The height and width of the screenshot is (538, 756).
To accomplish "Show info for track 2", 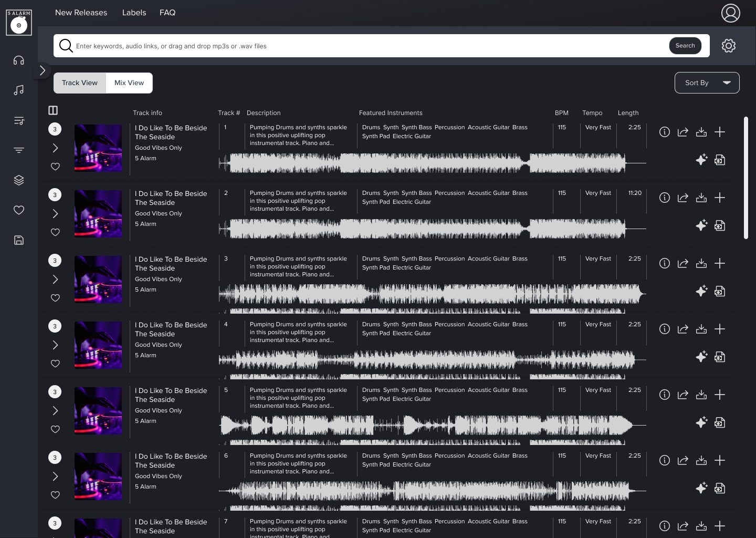I will 665,198.
